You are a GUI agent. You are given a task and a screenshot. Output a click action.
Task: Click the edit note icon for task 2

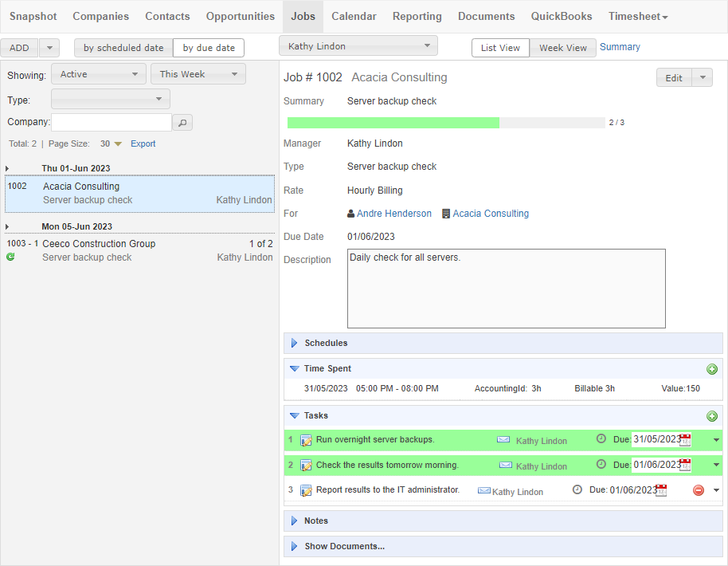(x=306, y=466)
